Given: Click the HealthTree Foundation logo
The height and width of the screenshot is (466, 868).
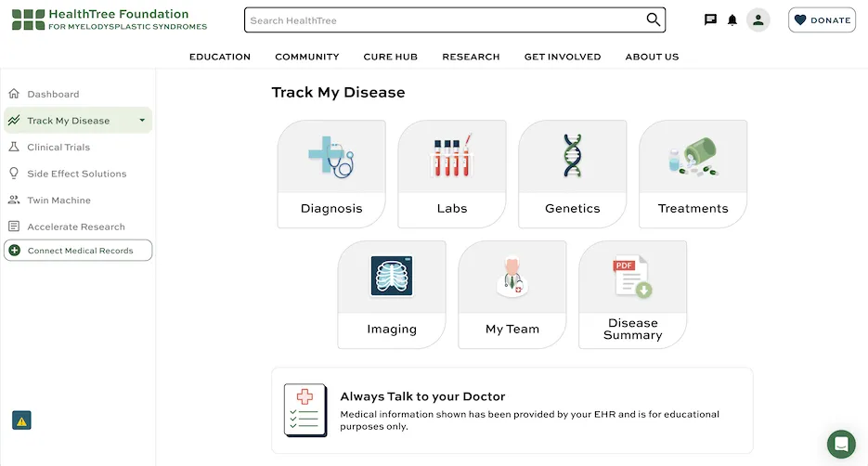Looking at the screenshot, I should tap(110, 19).
